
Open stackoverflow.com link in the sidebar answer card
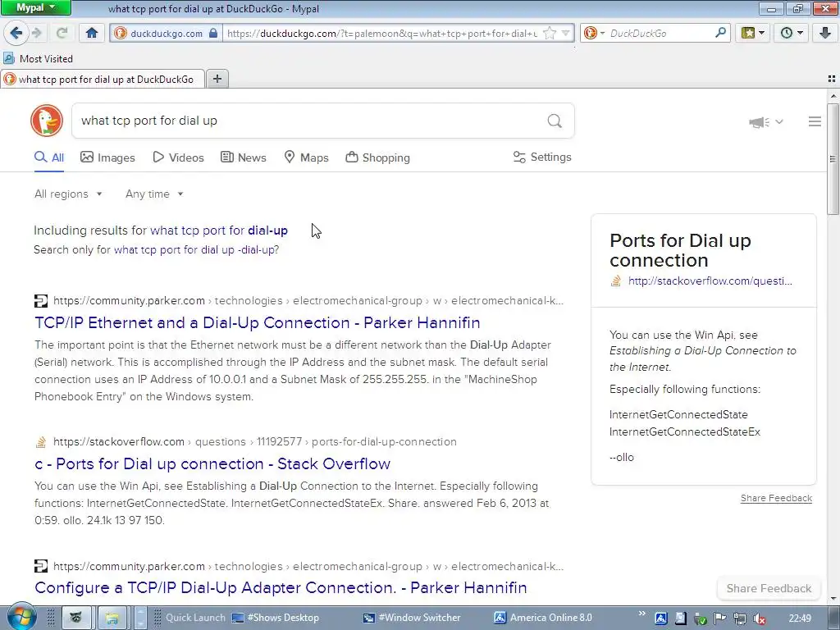point(710,281)
